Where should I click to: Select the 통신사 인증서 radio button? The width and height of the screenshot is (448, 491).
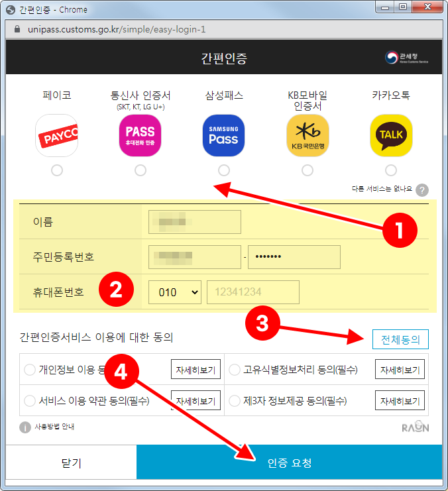(140, 170)
